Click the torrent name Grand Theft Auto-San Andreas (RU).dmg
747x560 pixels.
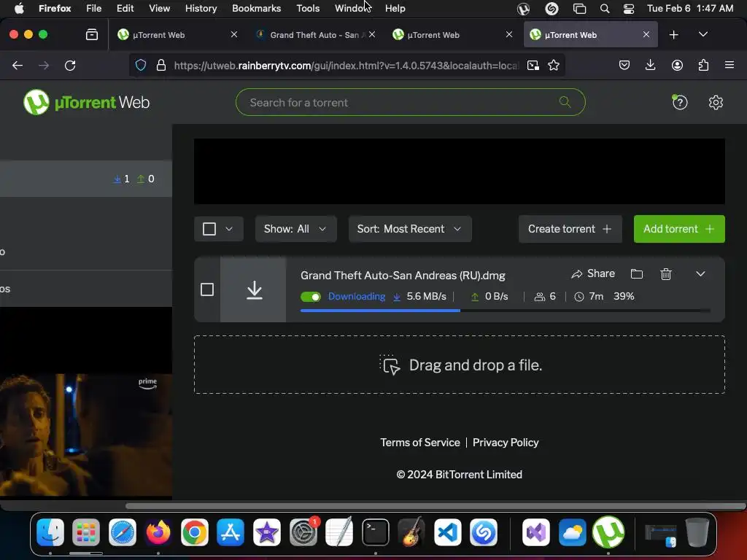pos(403,275)
